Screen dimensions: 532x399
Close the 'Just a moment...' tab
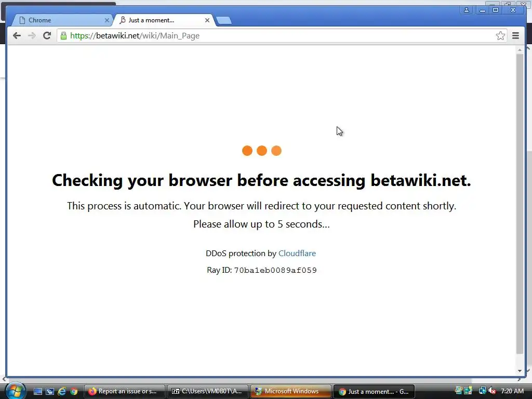207,20
